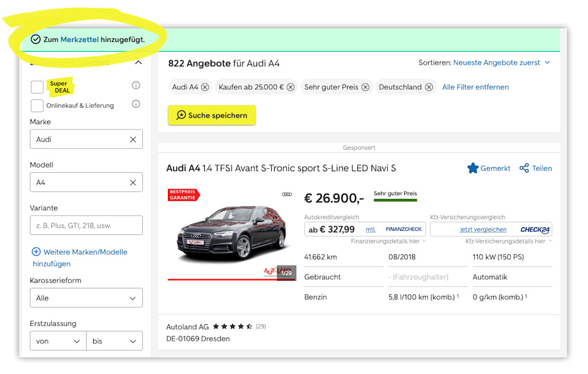Image resolution: width=588 pixels, height=374 pixels.
Task: Enable the Super DEAL checkbox
Action: click(x=37, y=87)
